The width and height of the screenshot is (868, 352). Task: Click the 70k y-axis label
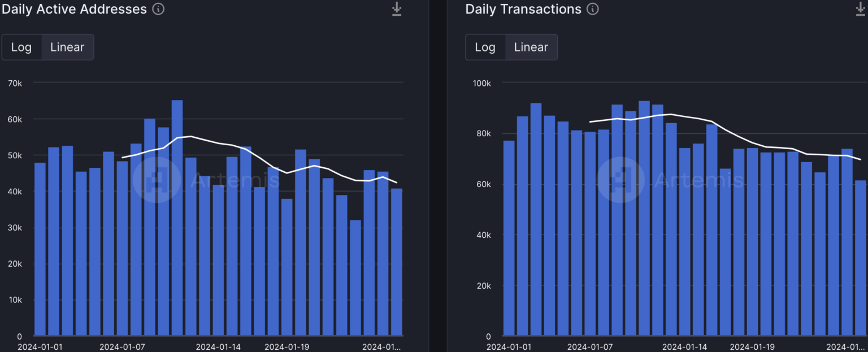click(15, 83)
